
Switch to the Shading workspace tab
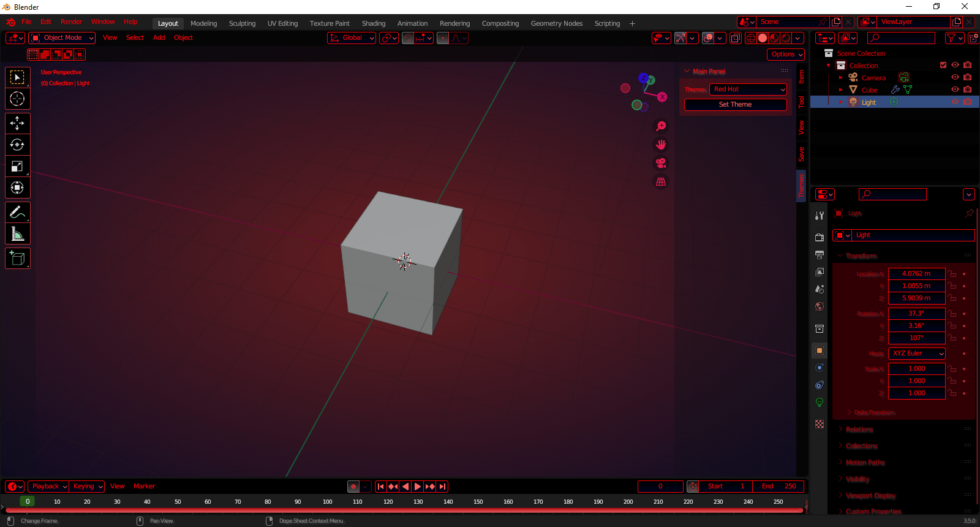point(374,24)
